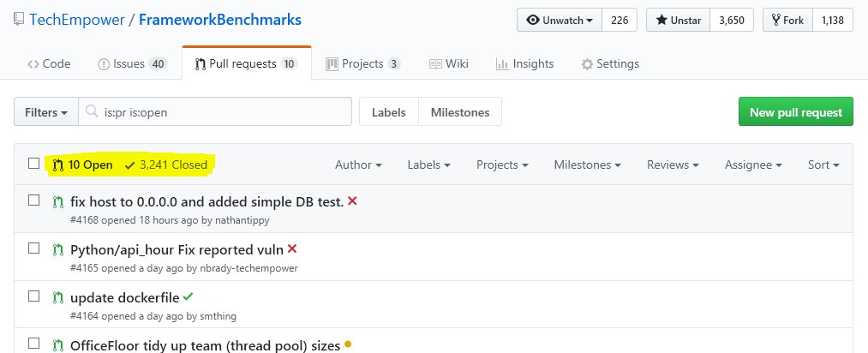The image size is (868, 353).
Task: Focus the is:pr is:open search field
Action: click(x=215, y=111)
